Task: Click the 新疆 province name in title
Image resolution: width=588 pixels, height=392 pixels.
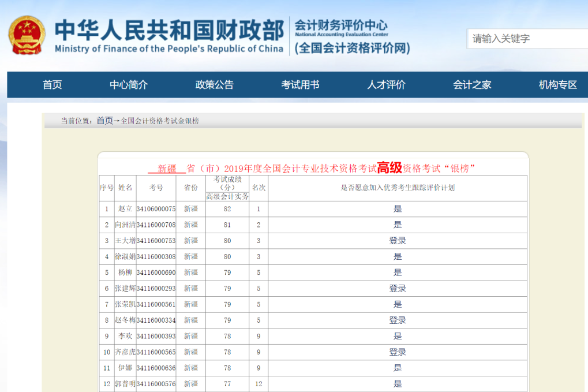Action: (x=167, y=169)
